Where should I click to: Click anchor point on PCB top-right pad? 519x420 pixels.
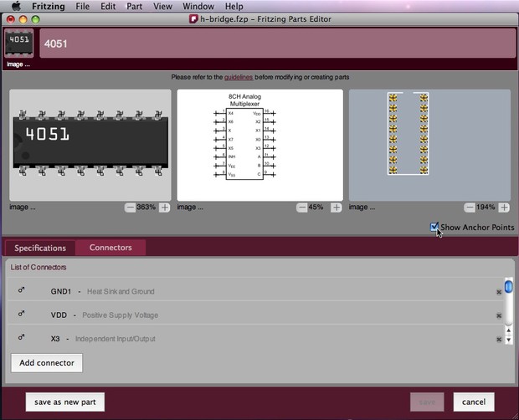tap(424, 98)
